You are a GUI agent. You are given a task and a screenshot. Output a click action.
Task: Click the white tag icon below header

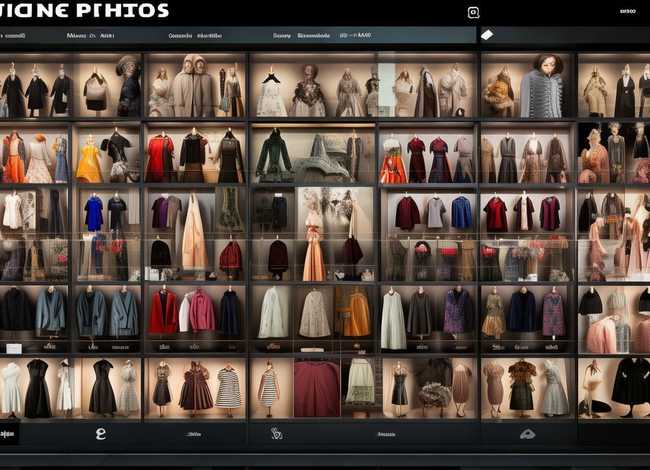[x=487, y=35]
